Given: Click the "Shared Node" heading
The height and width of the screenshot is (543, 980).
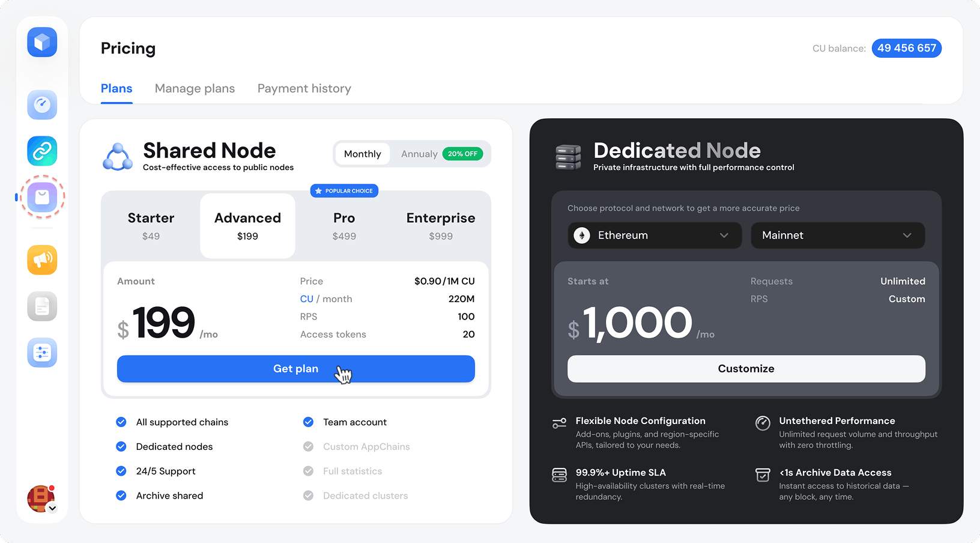Looking at the screenshot, I should click(210, 150).
